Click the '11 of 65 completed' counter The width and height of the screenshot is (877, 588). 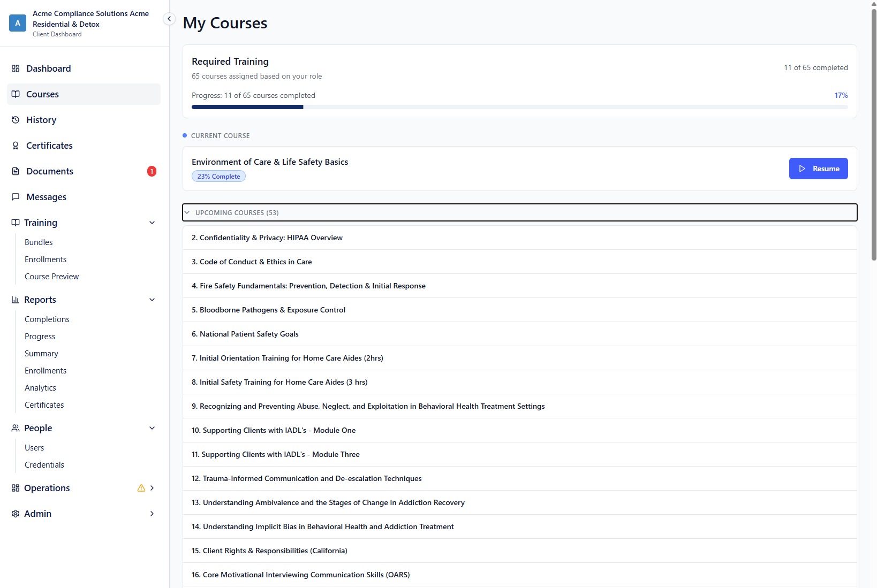tap(815, 67)
